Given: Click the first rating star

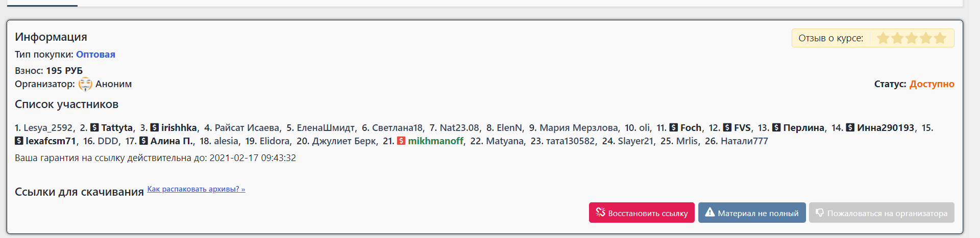Looking at the screenshot, I should coord(883,38).
